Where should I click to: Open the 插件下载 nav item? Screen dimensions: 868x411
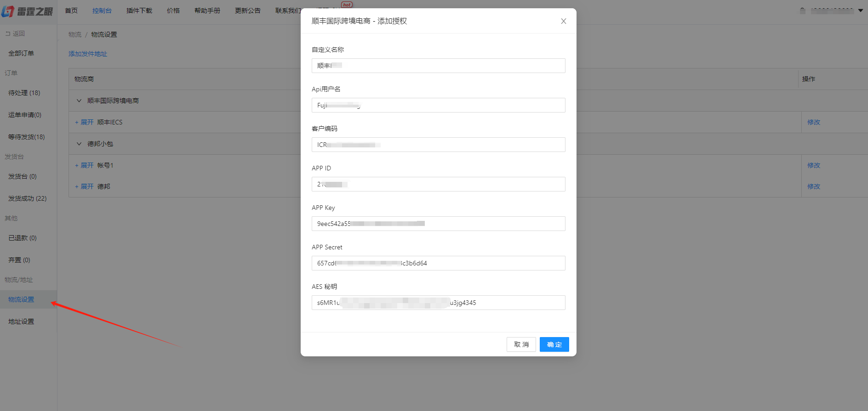(139, 11)
